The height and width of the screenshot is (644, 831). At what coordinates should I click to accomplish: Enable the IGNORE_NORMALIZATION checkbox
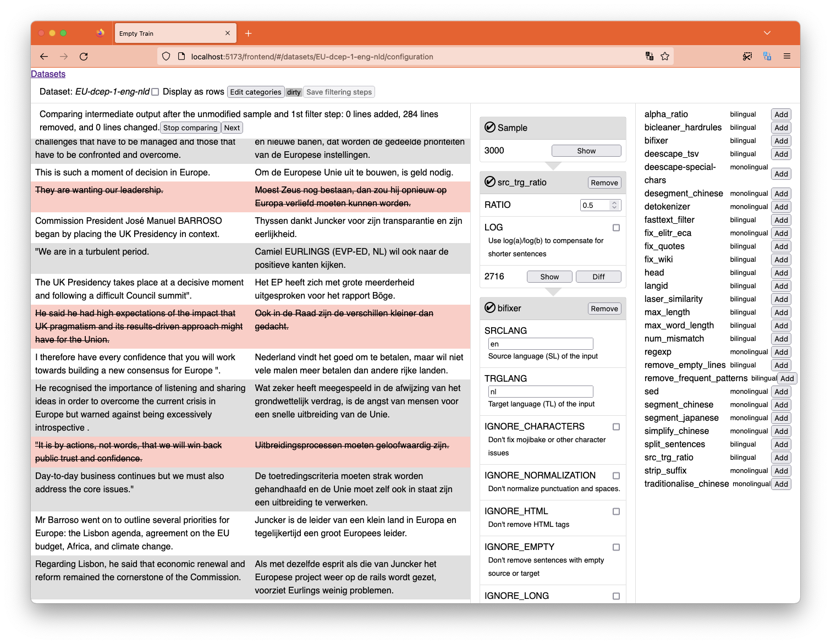[616, 476]
